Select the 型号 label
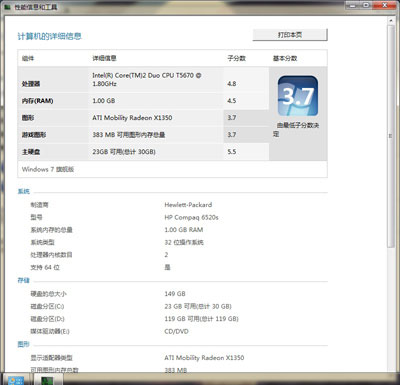 (36, 217)
